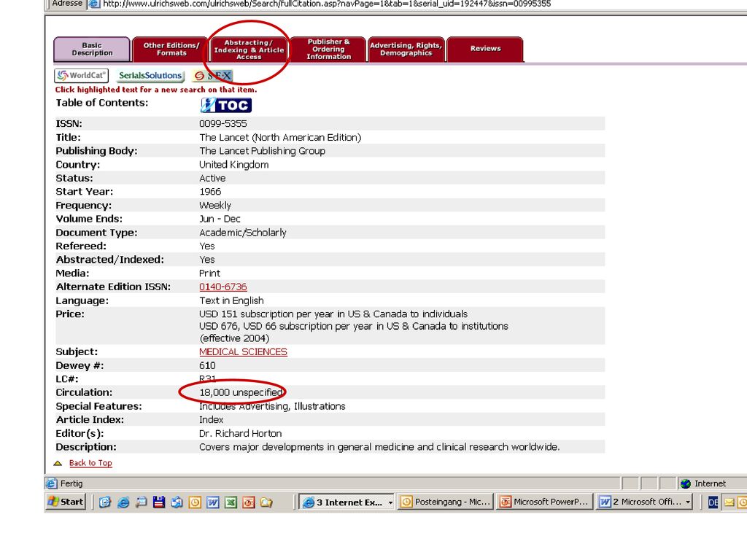747x560 pixels.
Task: Click the Back to Top link
Action: click(x=90, y=463)
